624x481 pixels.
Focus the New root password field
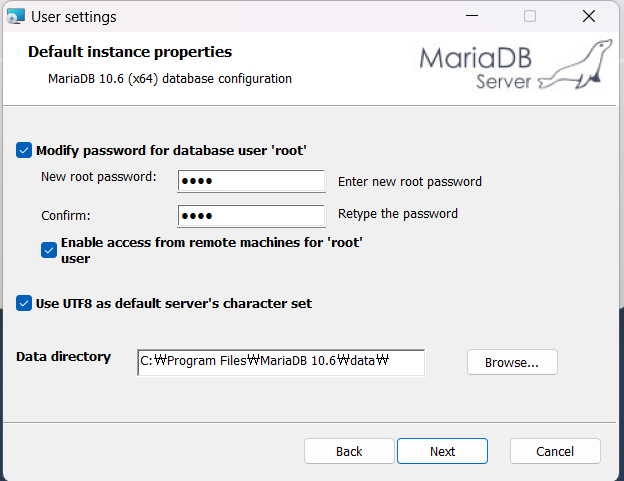pos(252,181)
